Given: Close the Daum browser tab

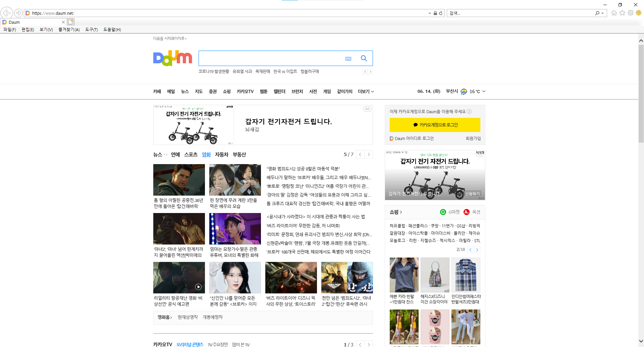Looking at the screenshot, I should (x=63, y=22).
